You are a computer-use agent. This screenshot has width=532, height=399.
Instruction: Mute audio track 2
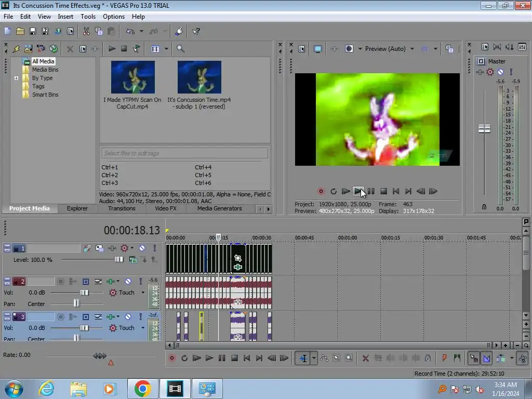pos(128,282)
